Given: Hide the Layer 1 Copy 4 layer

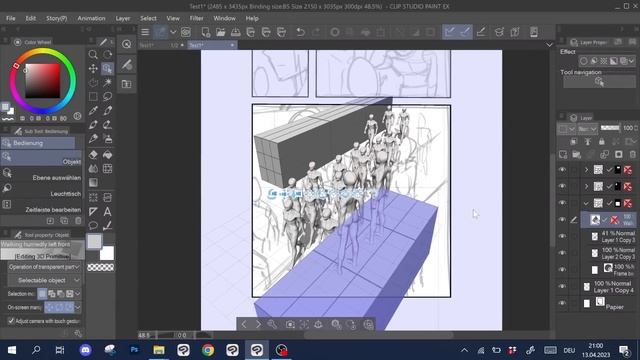Looking at the screenshot, I should click(x=562, y=287).
